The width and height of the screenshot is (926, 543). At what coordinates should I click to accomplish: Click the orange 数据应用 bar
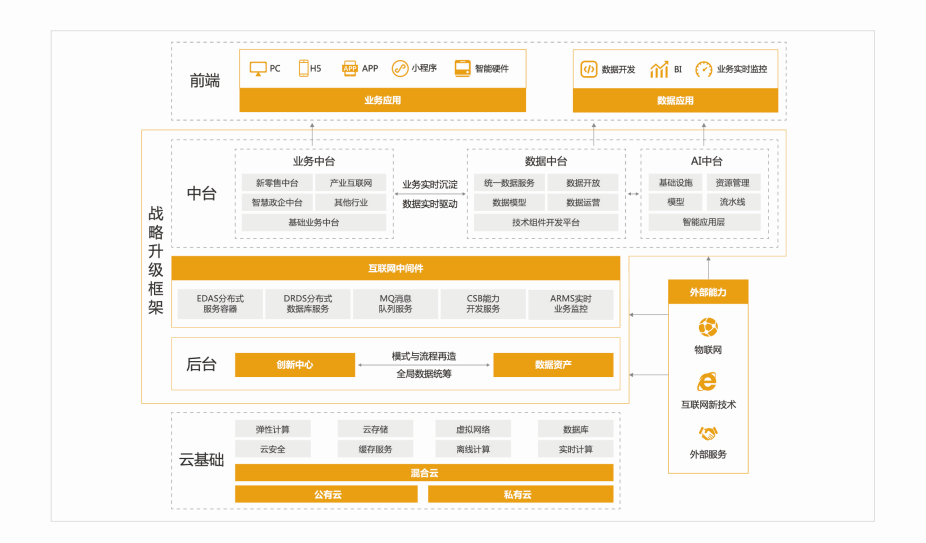pos(675,100)
